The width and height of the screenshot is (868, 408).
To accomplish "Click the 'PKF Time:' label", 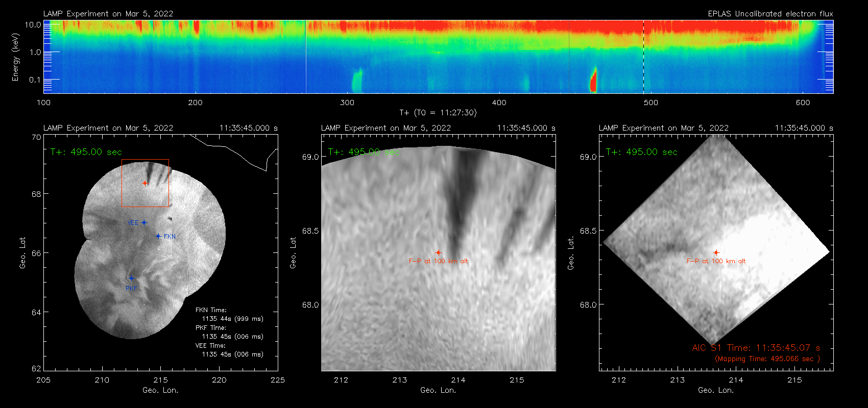I will 211,328.
